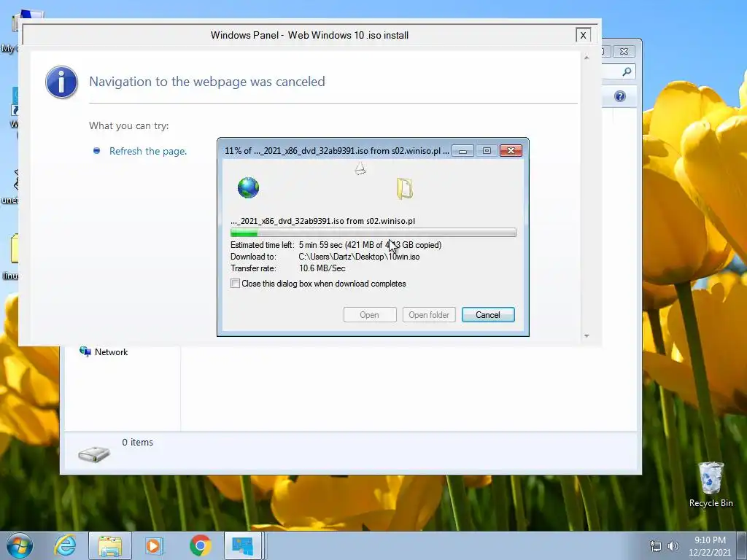This screenshot has height=560, width=747.
Task: Close the Windows Panel with X button
Action: (583, 35)
